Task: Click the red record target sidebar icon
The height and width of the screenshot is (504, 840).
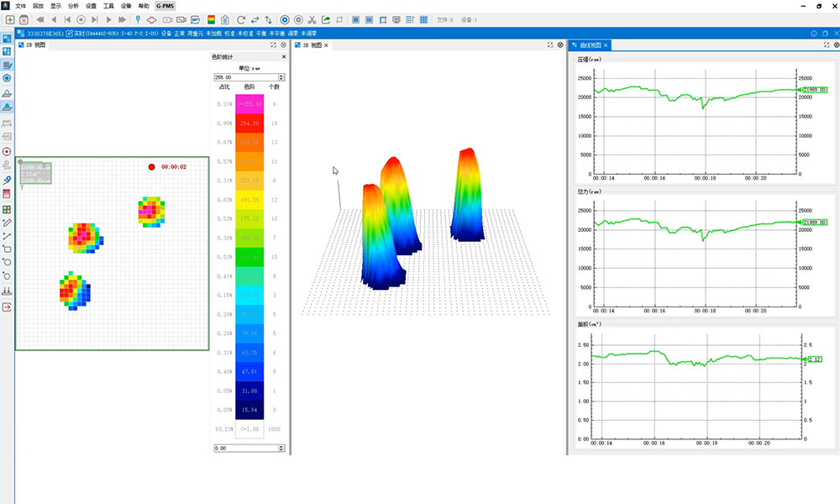Action: [x=7, y=151]
